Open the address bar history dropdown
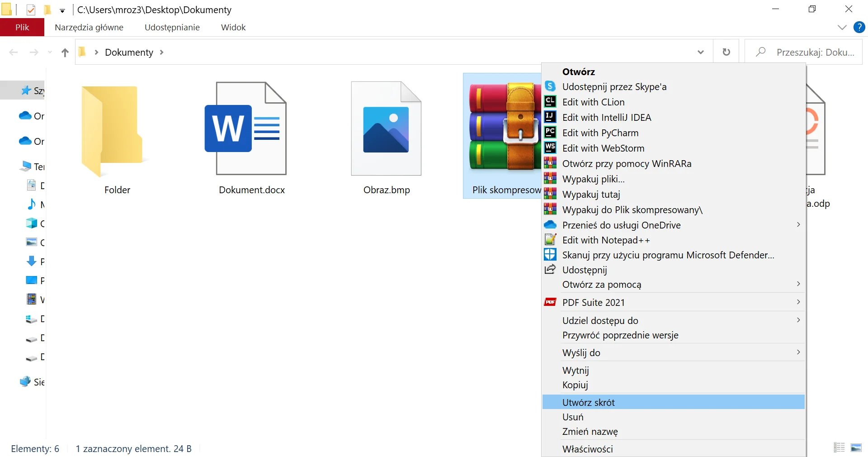Image resolution: width=868 pixels, height=457 pixels. (700, 52)
